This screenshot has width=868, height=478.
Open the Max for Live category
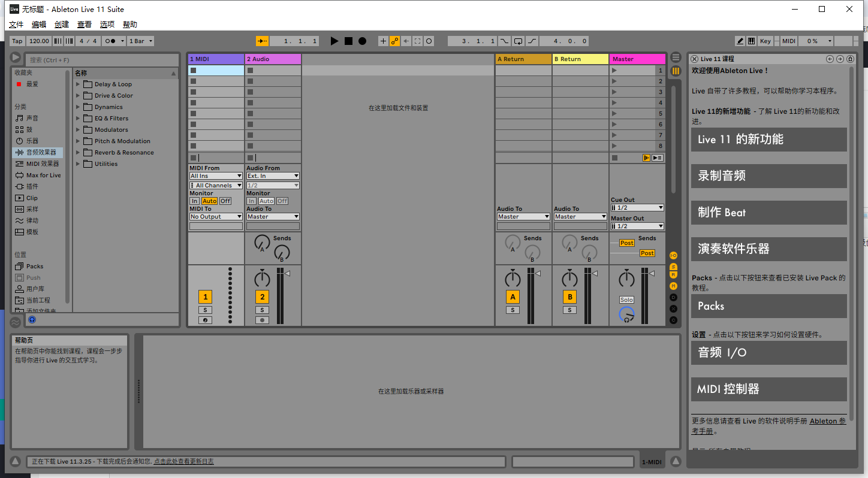pyautogui.click(x=43, y=175)
